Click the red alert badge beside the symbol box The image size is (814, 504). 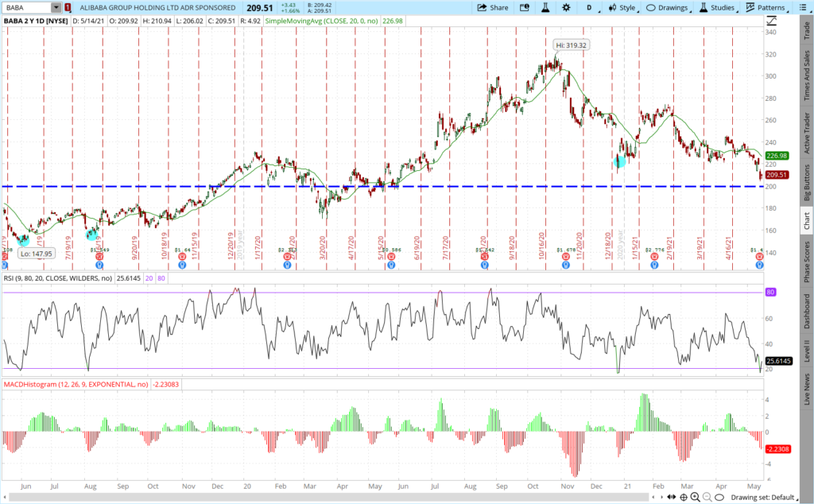coord(68,7)
